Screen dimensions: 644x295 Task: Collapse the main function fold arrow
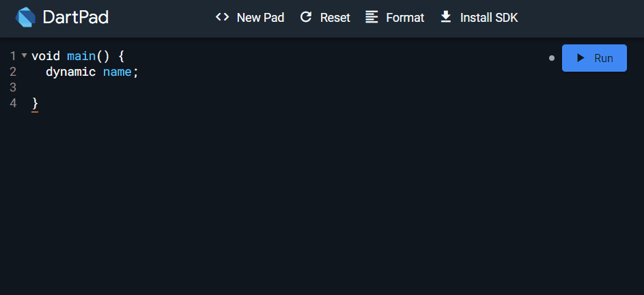tap(24, 55)
